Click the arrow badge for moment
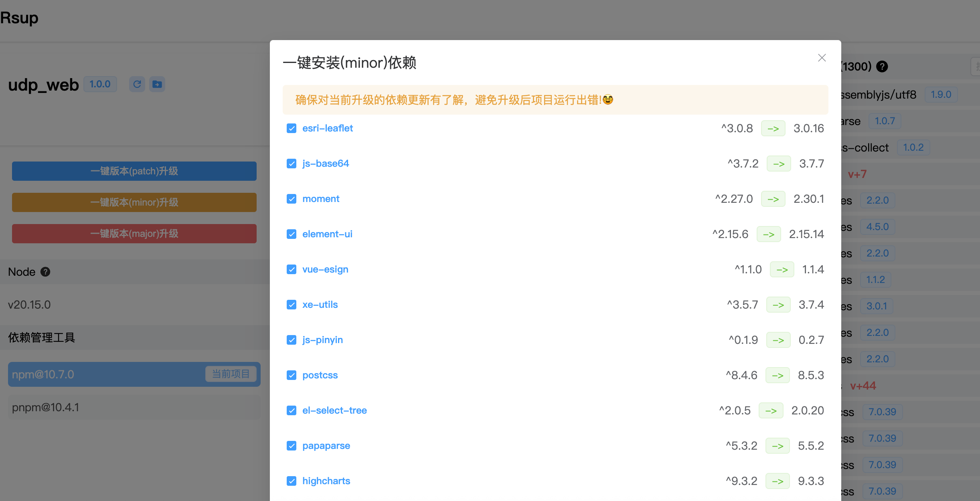The image size is (980, 501). pos(773,199)
